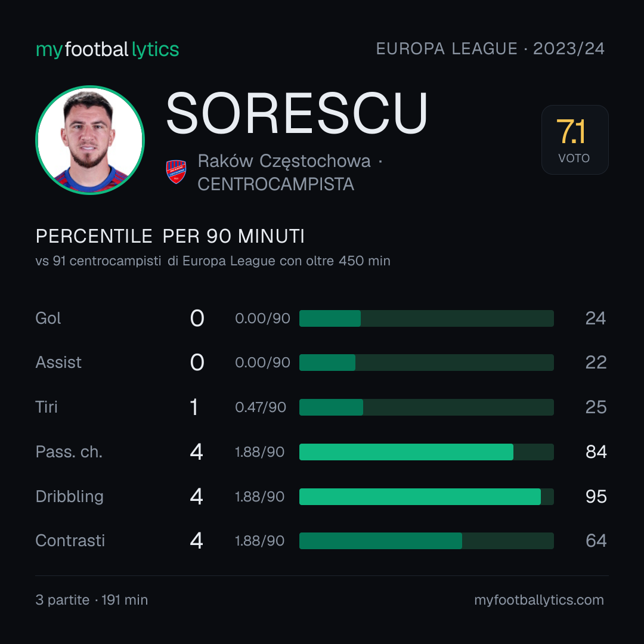Click the Dribbling percentile bar

pyautogui.click(x=426, y=497)
